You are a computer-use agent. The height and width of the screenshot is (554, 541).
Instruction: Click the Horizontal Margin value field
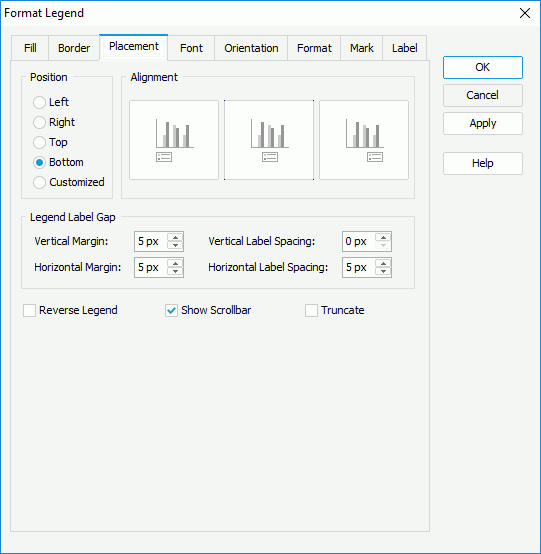[x=151, y=267]
